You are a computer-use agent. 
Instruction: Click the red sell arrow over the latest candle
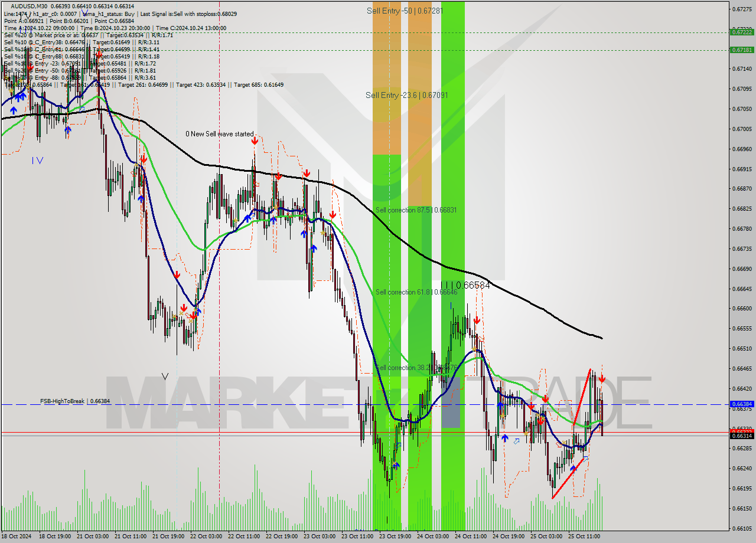click(601, 378)
